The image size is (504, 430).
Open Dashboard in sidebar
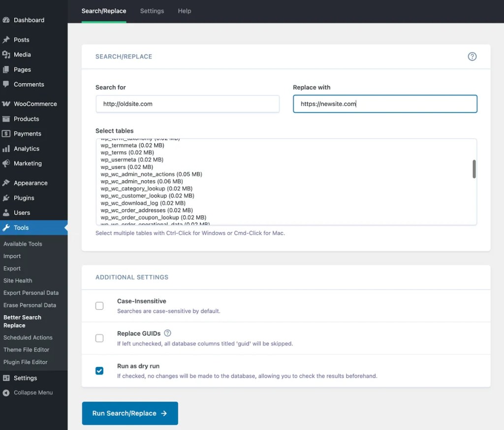[x=29, y=20]
